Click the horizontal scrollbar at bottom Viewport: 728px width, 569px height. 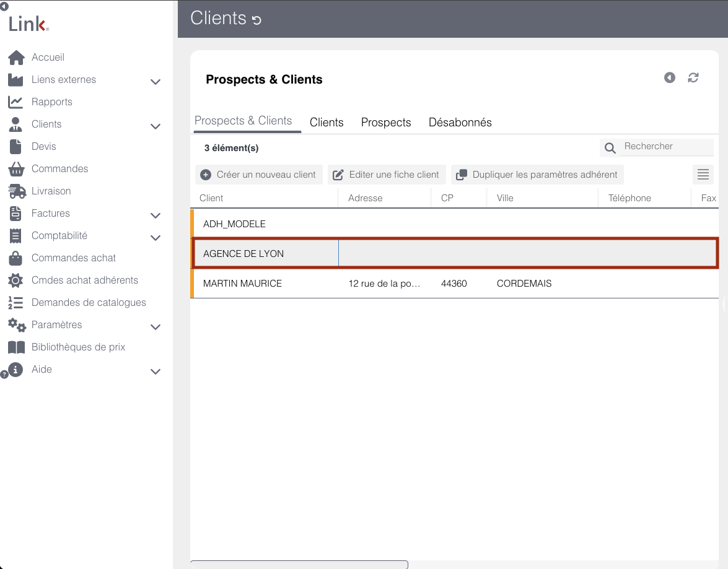coord(299,565)
